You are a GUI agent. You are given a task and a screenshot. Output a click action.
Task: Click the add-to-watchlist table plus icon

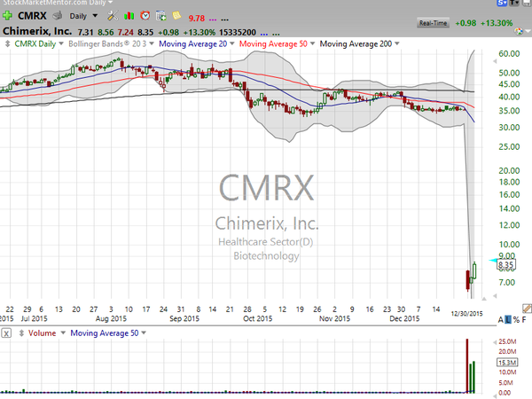161,16
